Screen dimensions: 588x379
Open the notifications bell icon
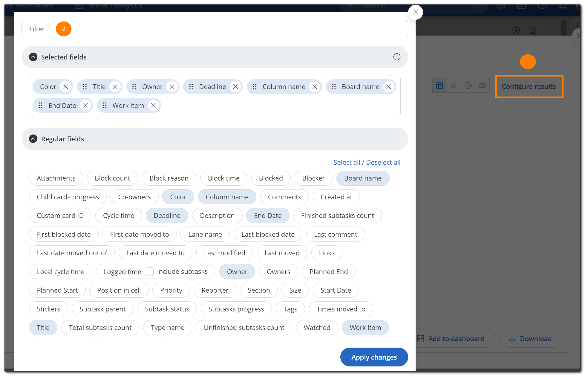(563, 6)
